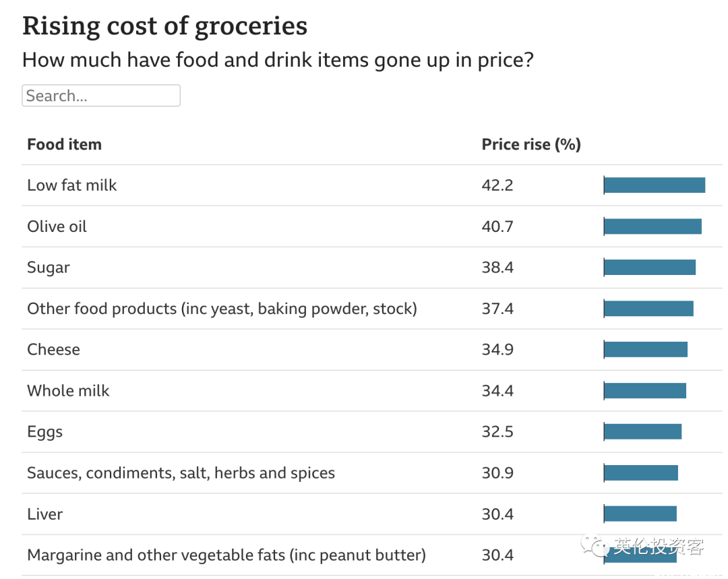Click the blue bar next to 32.5
This screenshot has height=579, width=728.
click(x=642, y=432)
